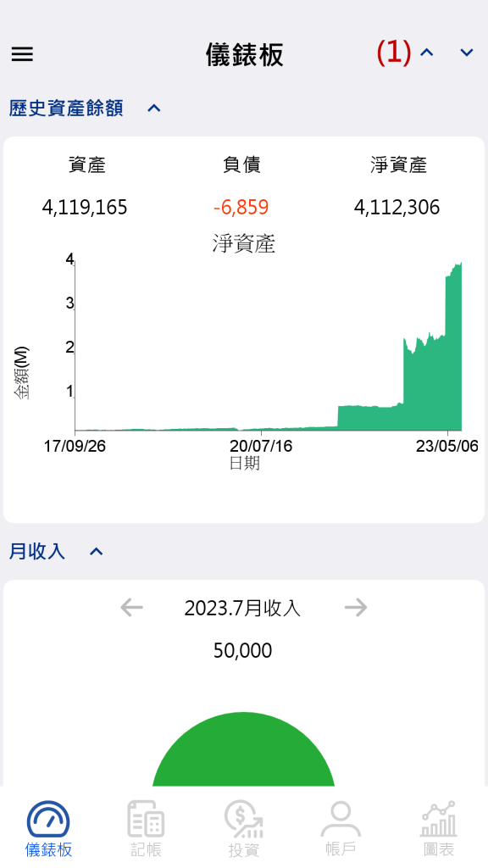The image size is (488, 868).
Task: Click the down chevron in top header
Action: [467, 53]
